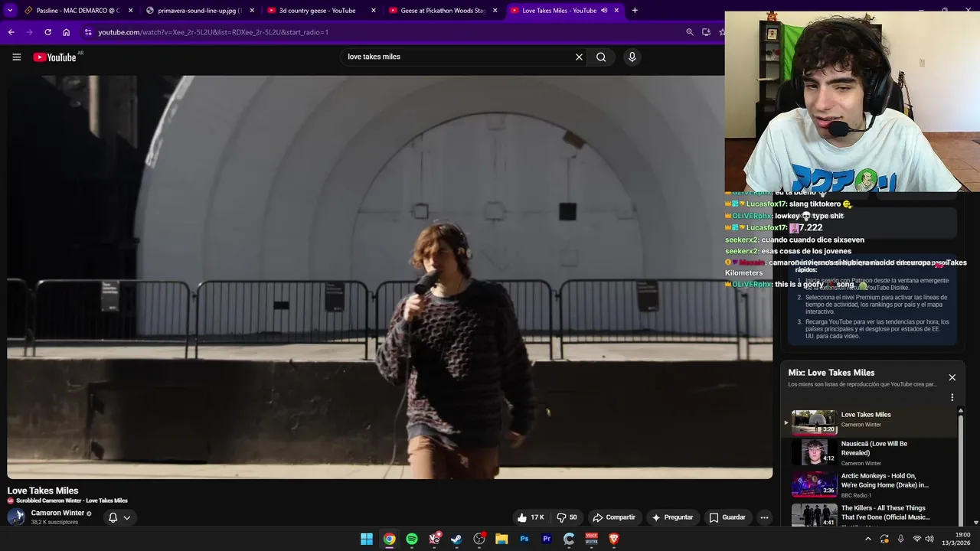Start voice search with microphone icon
Screen dimensions: 980x551
pyautogui.click(x=632, y=57)
